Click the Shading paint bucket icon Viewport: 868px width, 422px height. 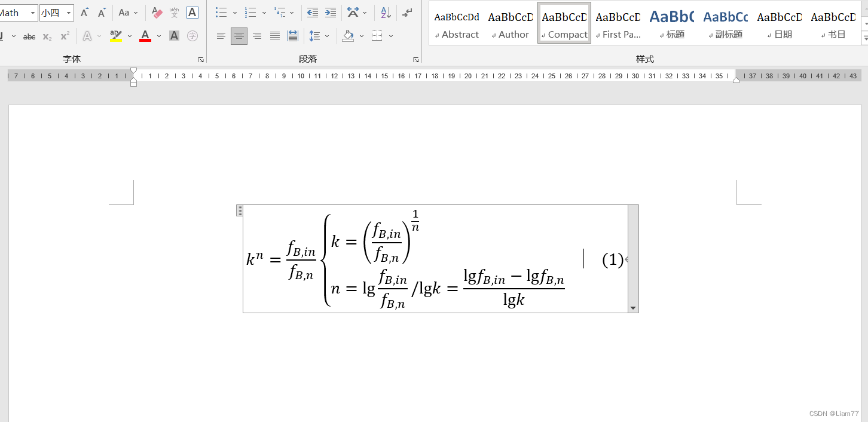click(348, 36)
